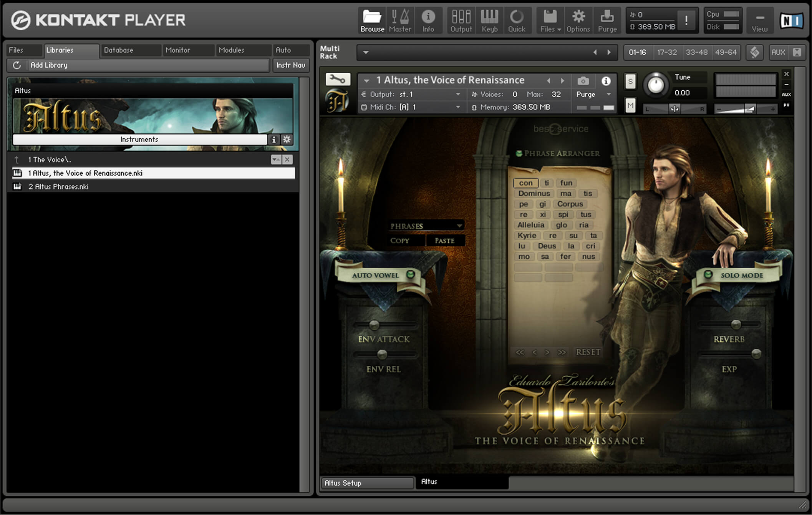Open the Output st. 1 dropdown

pyautogui.click(x=458, y=95)
